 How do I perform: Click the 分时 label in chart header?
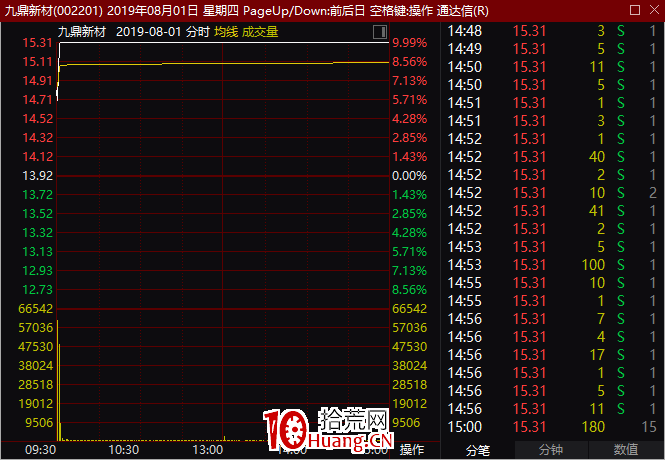pos(198,32)
